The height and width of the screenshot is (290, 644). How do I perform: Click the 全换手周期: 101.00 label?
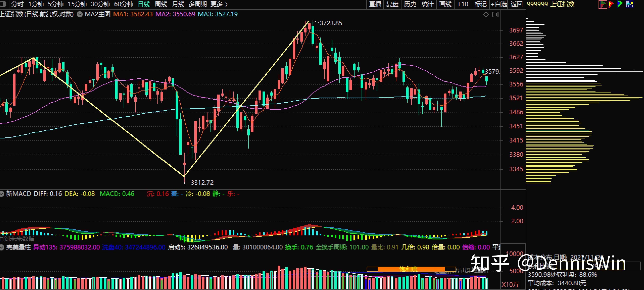click(x=342, y=247)
